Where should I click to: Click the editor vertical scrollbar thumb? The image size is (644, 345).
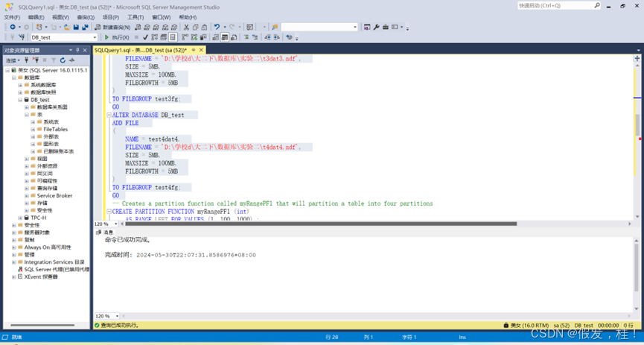tap(637, 124)
